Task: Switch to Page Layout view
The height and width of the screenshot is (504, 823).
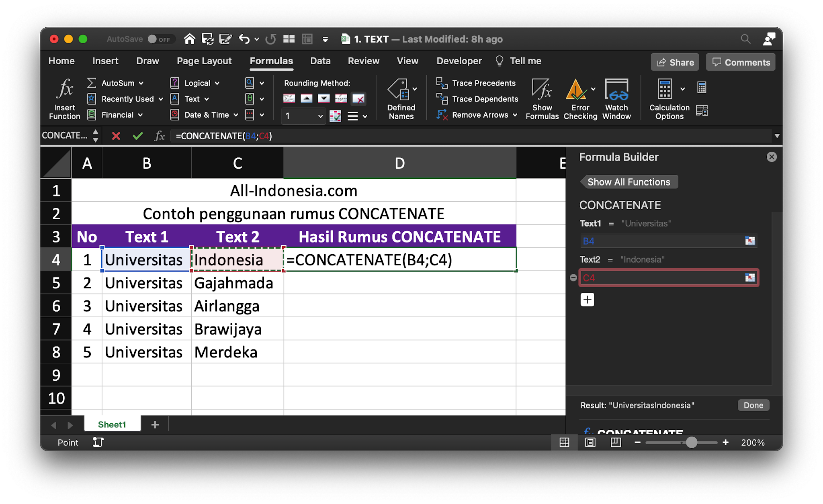Action: click(590, 443)
